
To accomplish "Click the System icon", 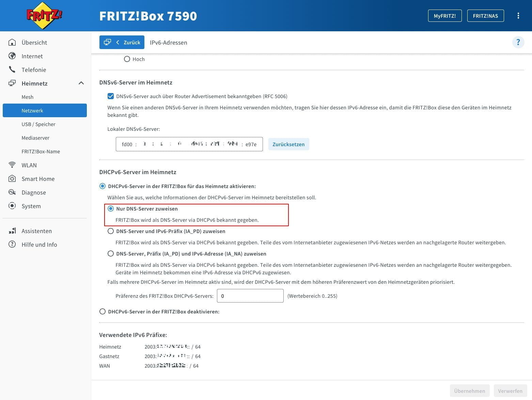I will pyautogui.click(x=12, y=206).
